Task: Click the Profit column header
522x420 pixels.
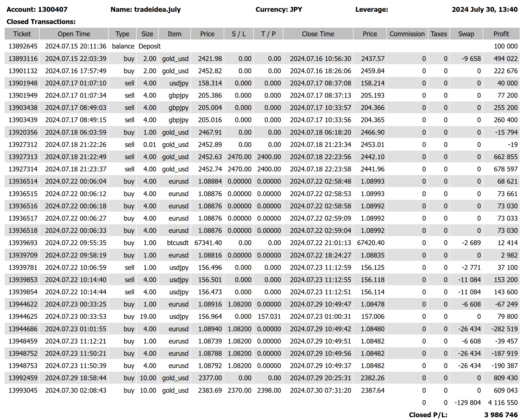Action: pos(501,34)
